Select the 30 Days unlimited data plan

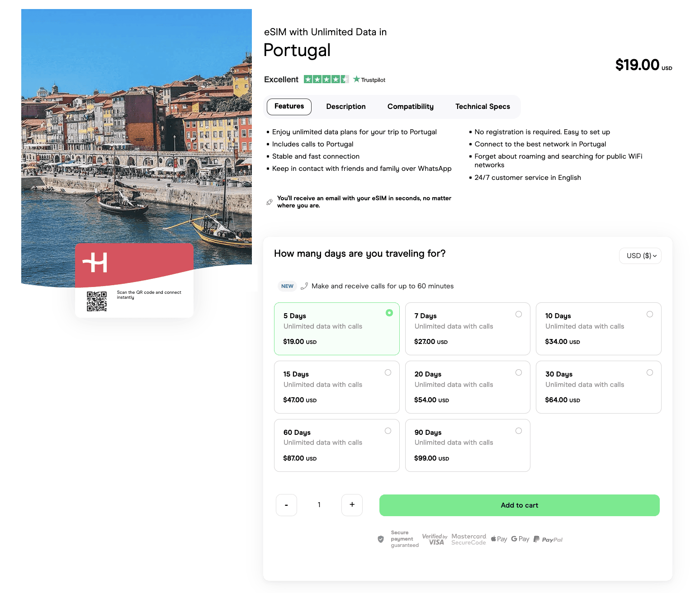598,387
